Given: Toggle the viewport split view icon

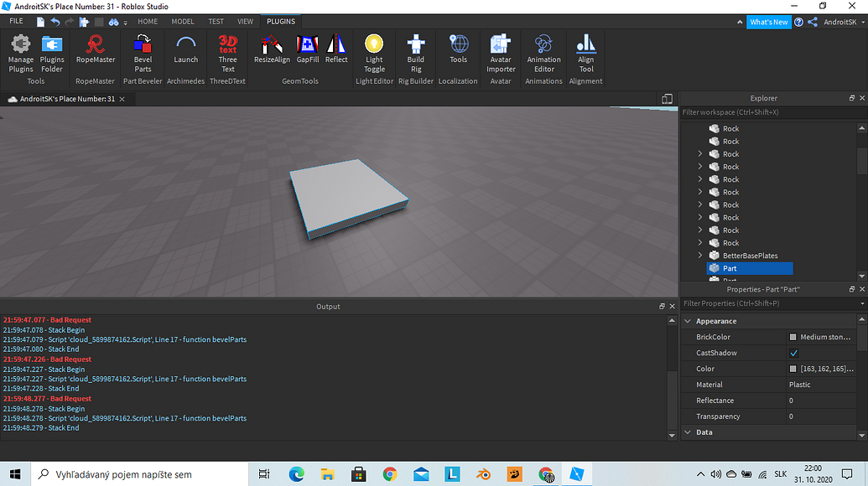Looking at the screenshot, I should tap(667, 99).
